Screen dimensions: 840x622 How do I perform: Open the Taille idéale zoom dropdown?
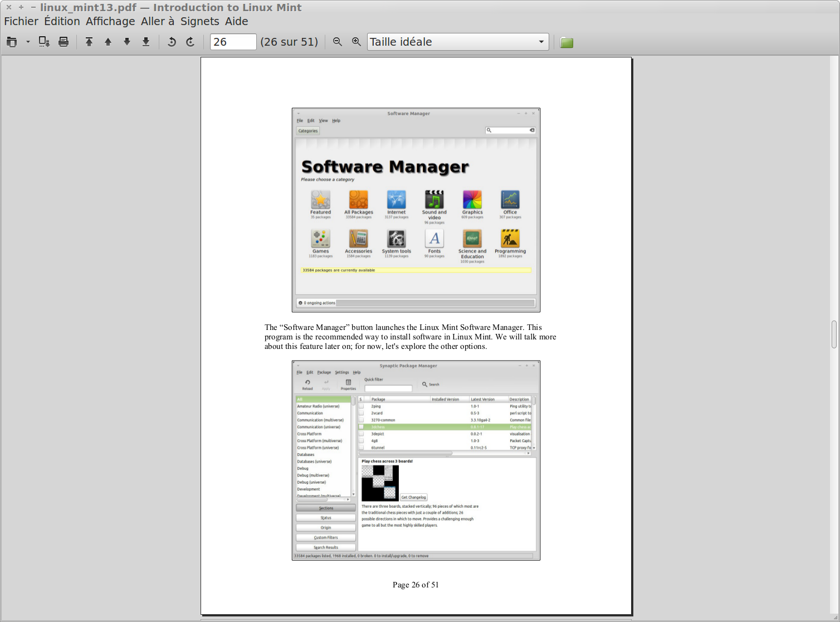458,42
